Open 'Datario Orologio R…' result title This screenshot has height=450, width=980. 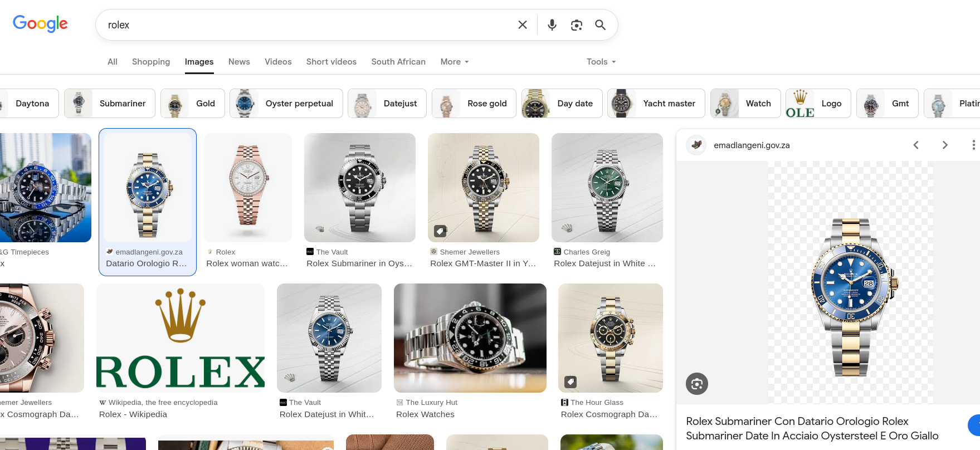[x=147, y=263]
